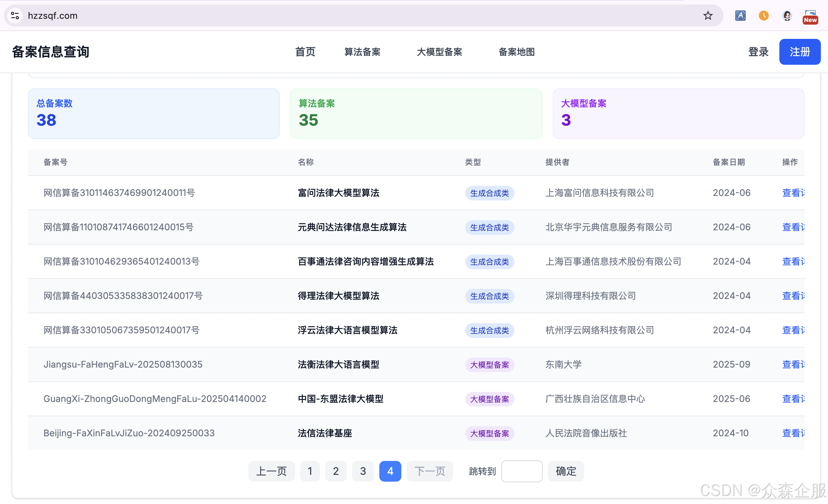828x504 pixels.
Task: Click the browser address bar URL
Action: tap(53, 16)
